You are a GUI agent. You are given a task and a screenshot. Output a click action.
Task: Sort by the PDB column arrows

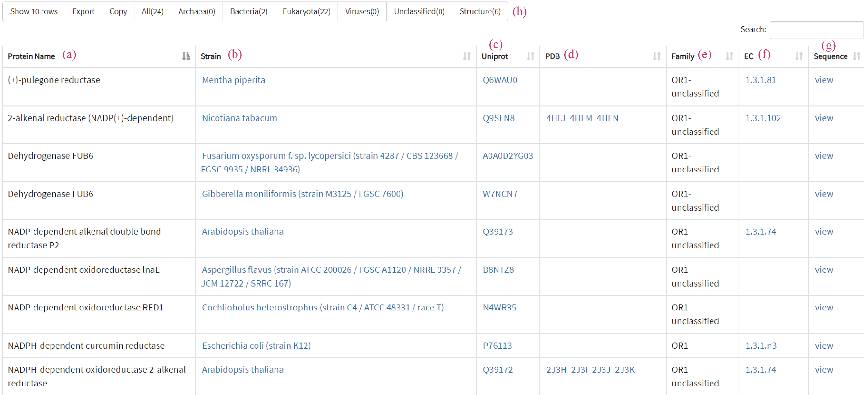(x=656, y=56)
